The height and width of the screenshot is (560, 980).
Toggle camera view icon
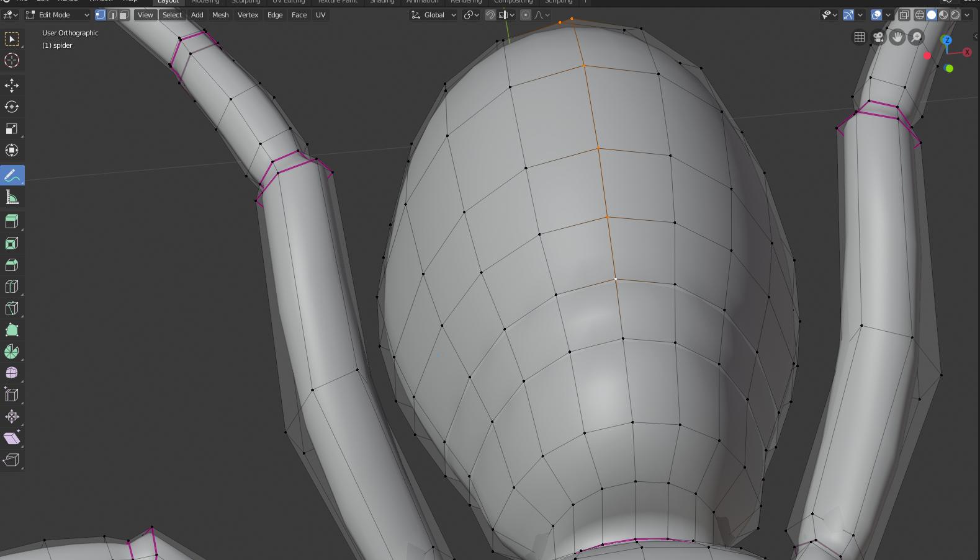(x=878, y=37)
